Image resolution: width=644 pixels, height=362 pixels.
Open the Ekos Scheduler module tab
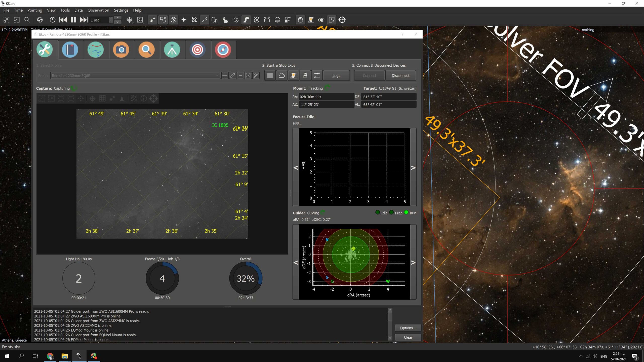(x=70, y=50)
